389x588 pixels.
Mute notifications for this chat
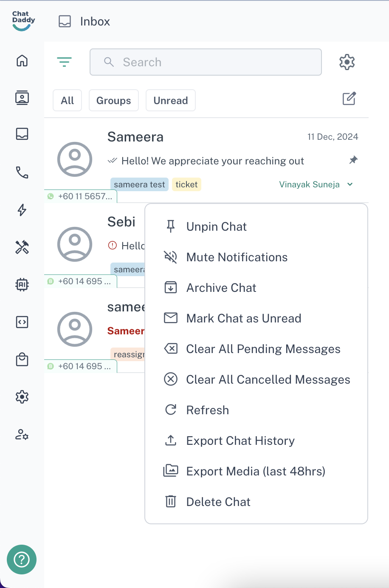(237, 257)
